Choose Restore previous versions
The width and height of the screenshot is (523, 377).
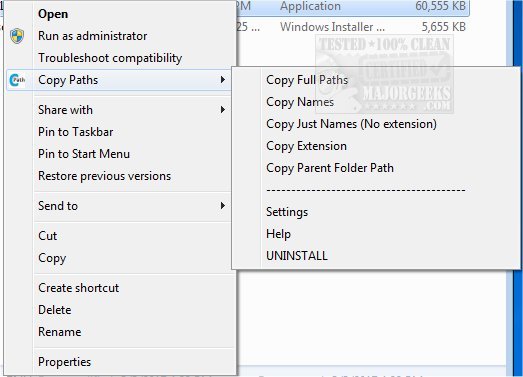pos(104,176)
